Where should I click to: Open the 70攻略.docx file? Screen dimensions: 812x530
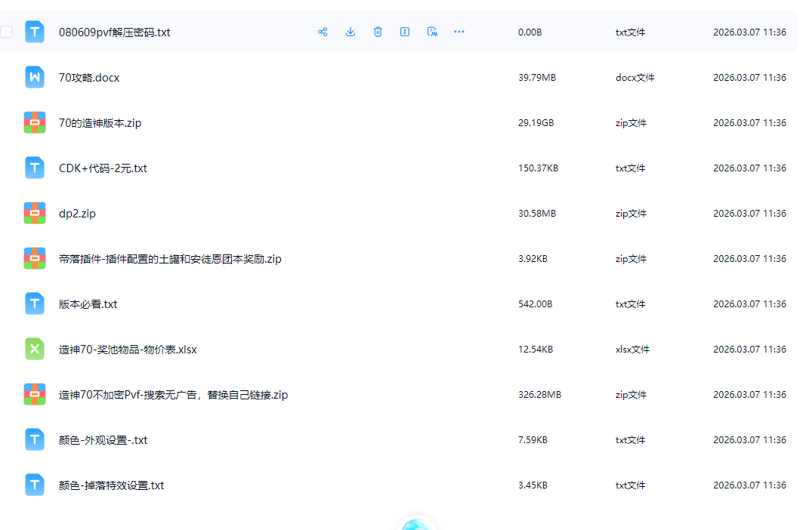point(88,77)
